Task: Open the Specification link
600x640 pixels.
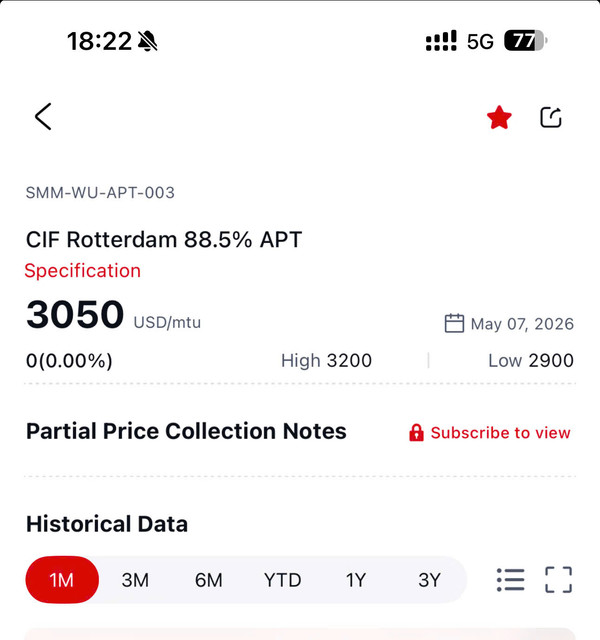Action: (82, 271)
